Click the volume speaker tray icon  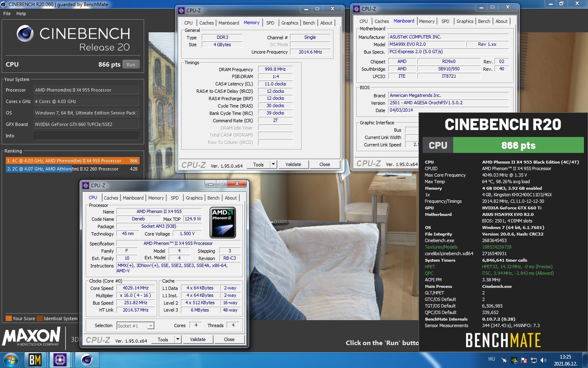(543, 360)
